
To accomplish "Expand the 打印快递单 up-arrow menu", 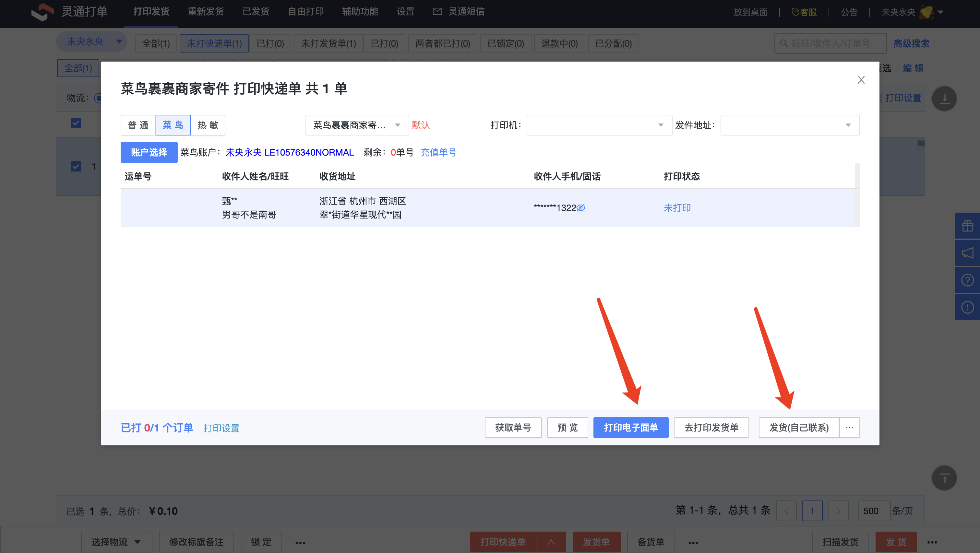I will pyautogui.click(x=551, y=542).
